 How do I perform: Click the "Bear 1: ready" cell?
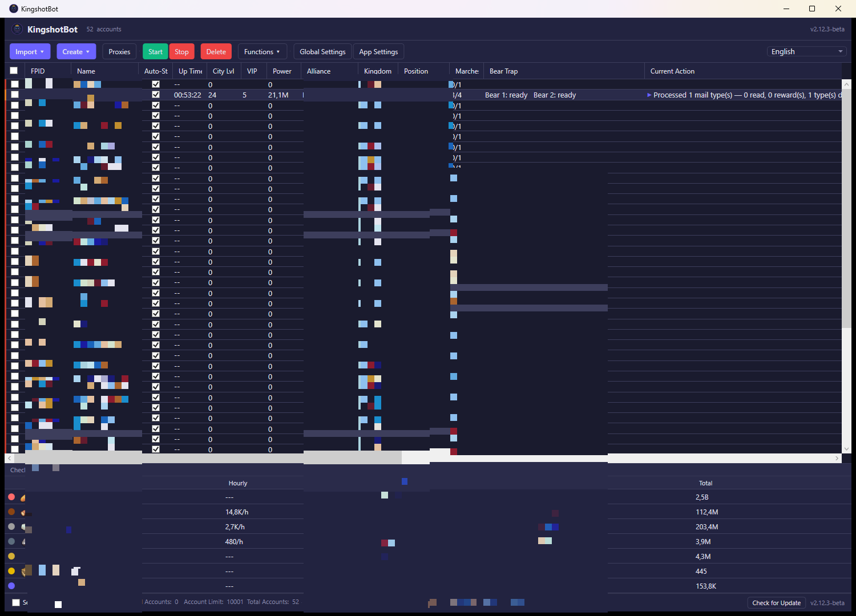(x=506, y=95)
